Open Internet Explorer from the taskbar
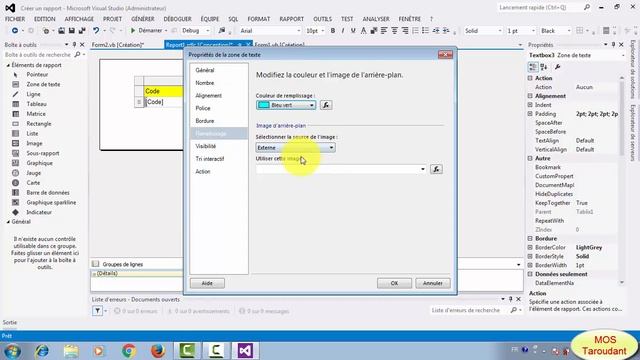Screen dimensions: 640x360 tap(42, 351)
